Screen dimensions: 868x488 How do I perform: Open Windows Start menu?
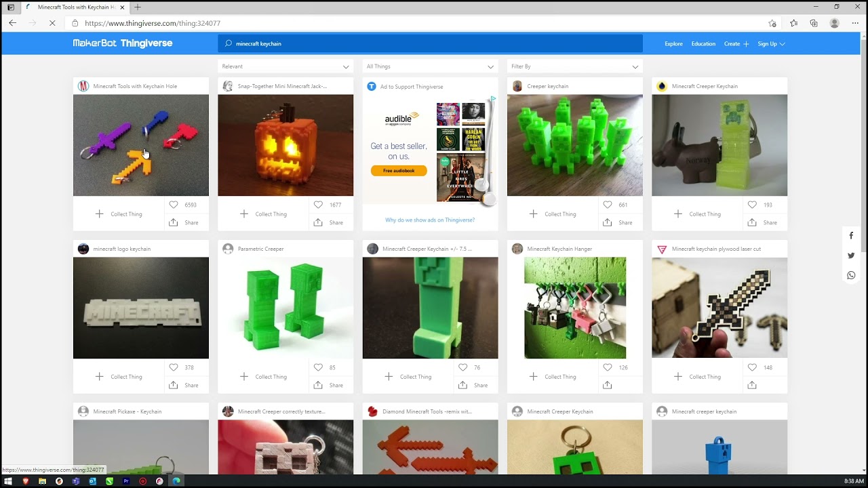[x=9, y=481]
